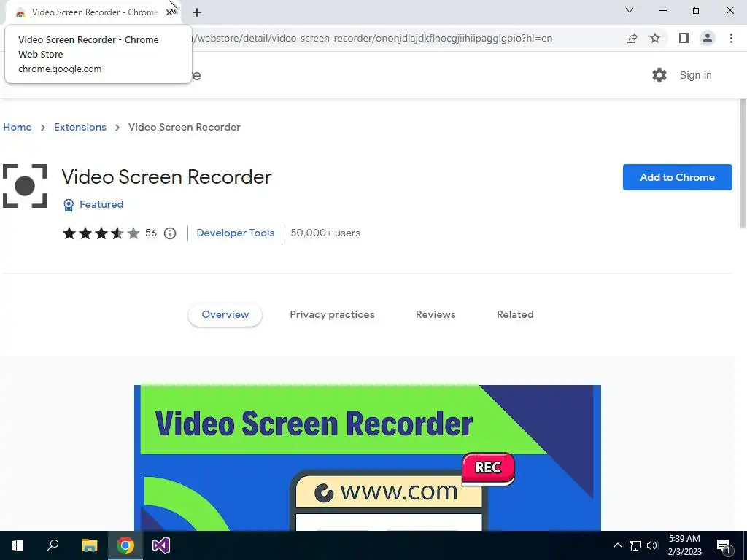Image resolution: width=747 pixels, height=560 pixels.
Task: Click the star rating to see reviews
Action: (101, 233)
